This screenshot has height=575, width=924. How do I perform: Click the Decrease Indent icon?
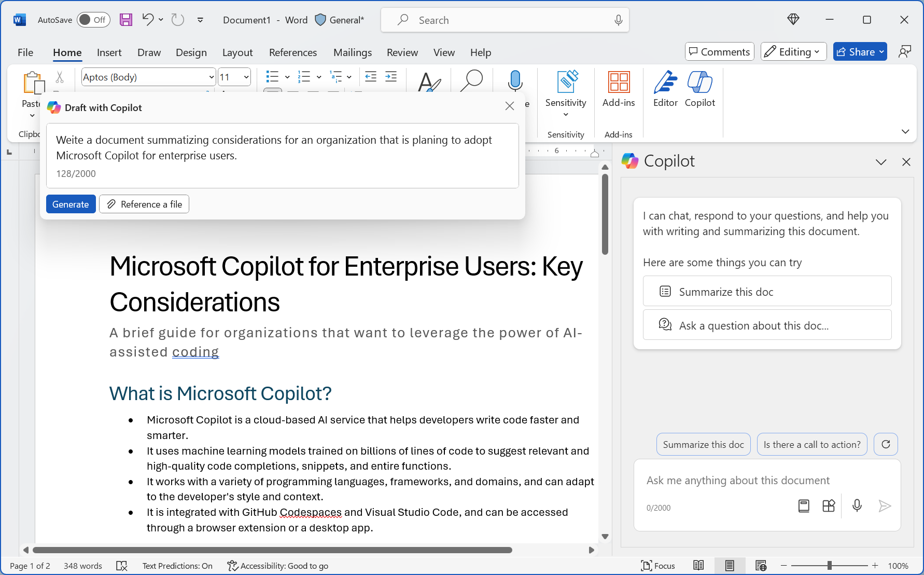tap(371, 77)
